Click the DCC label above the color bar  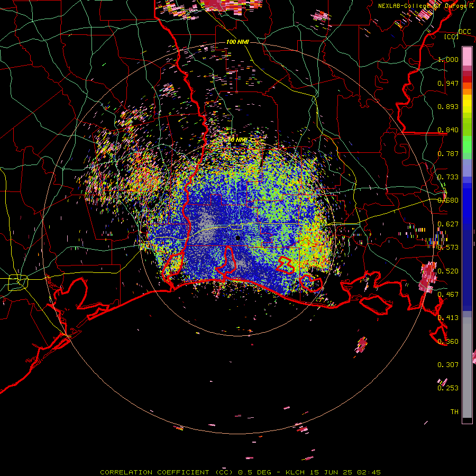click(464, 31)
